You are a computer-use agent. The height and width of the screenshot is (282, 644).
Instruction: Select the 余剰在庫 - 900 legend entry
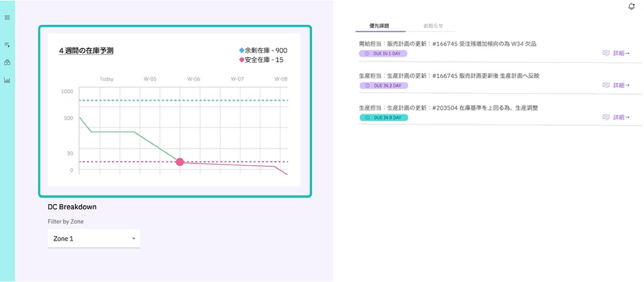click(x=263, y=51)
